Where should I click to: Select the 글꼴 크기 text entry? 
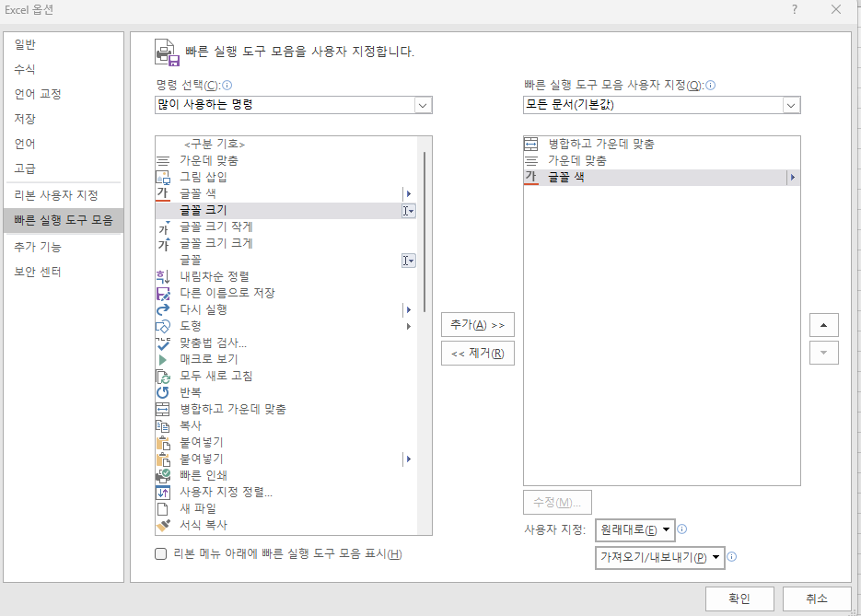[204, 211]
